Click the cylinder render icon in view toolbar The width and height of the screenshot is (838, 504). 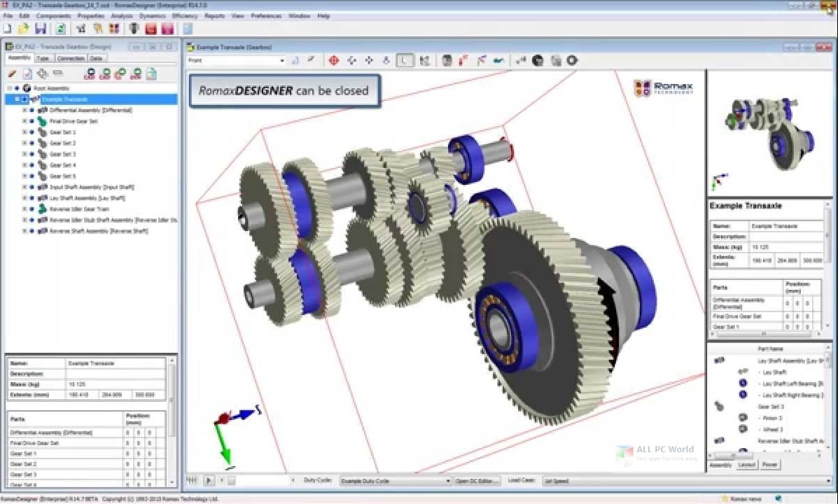click(447, 60)
